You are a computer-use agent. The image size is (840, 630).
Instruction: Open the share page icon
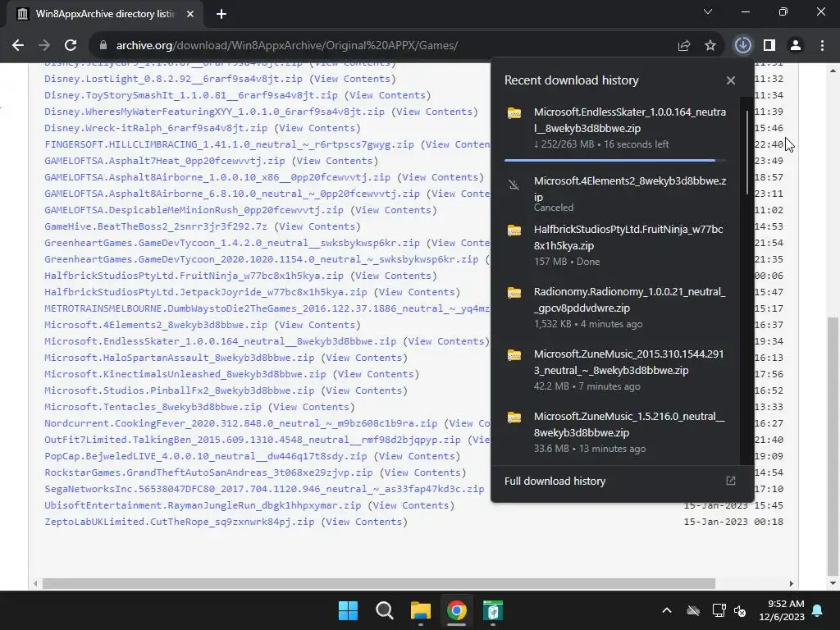pos(683,46)
